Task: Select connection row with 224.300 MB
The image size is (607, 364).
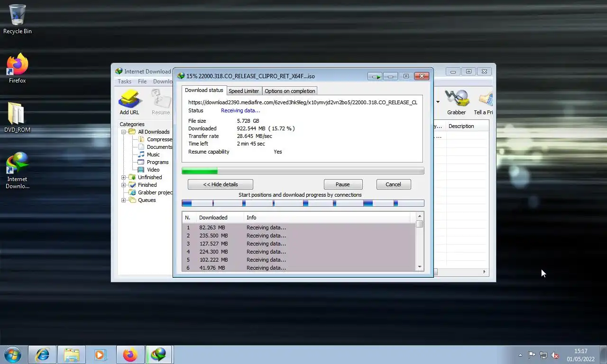Action: (299, 252)
